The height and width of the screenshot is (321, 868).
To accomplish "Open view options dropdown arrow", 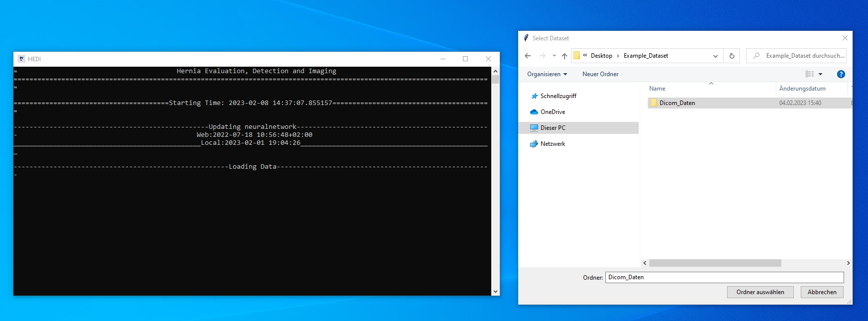I will 820,74.
